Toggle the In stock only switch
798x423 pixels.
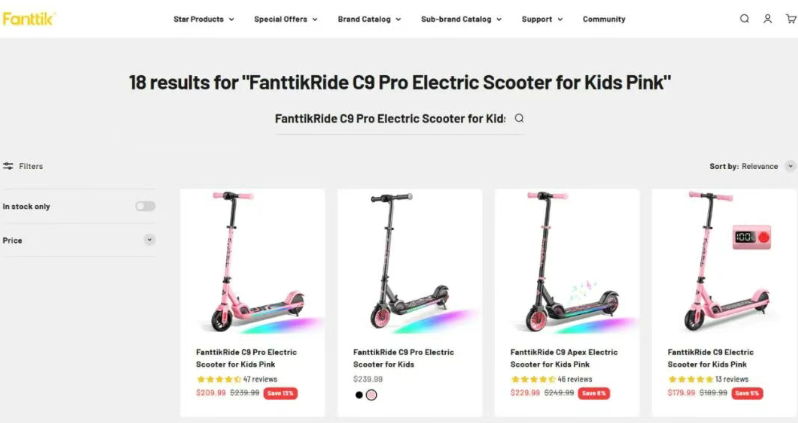[x=146, y=206]
